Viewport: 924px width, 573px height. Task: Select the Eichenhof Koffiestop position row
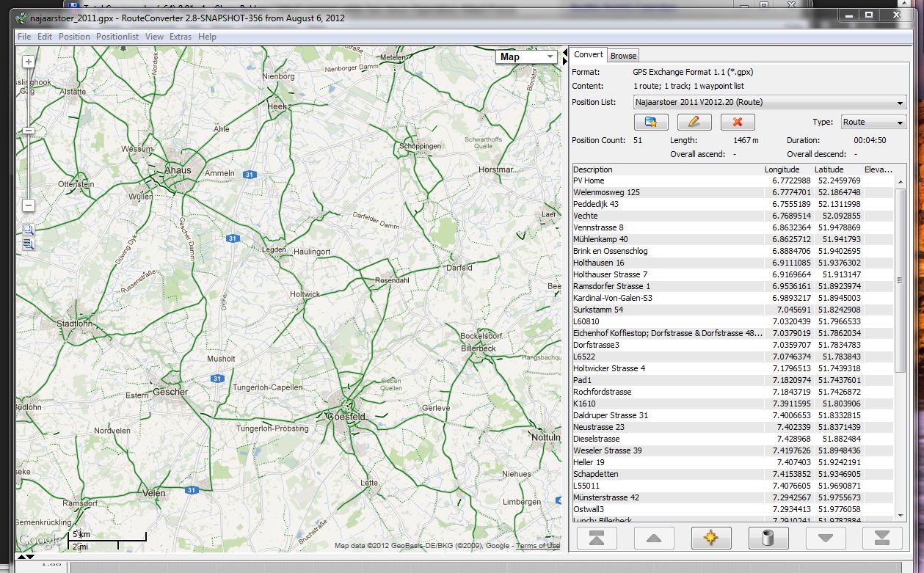pyautogui.click(x=667, y=333)
